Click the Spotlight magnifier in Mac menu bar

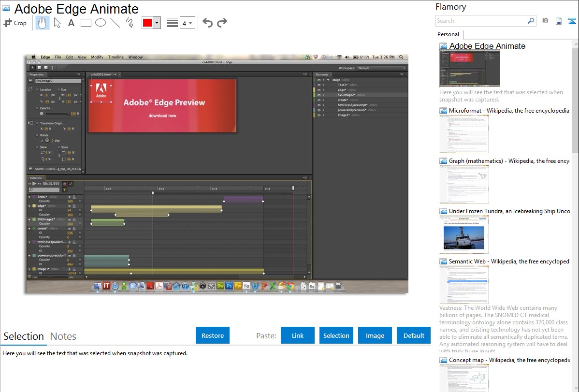pyautogui.click(x=402, y=57)
